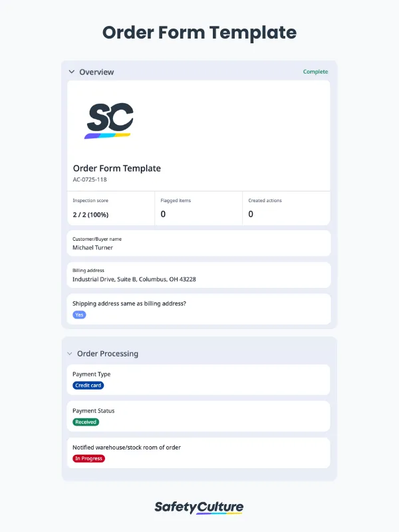Click the SafetyCulture logo at page bottom
The image size is (399, 532).
click(x=199, y=507)
